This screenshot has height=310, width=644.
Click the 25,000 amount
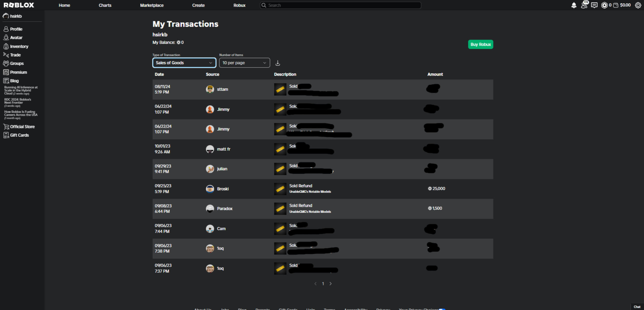436,189
